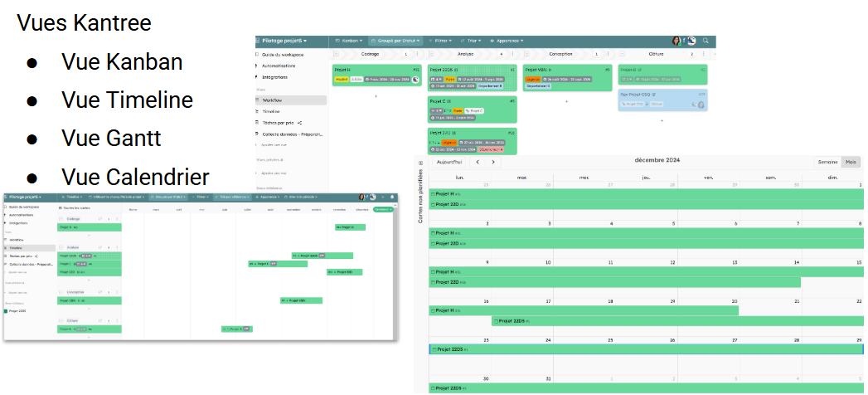Click assignee avatar on Pan Projet CSQ card
This screenshot has width=868, height=395.
pyautogui.click(x=701, y=105)
